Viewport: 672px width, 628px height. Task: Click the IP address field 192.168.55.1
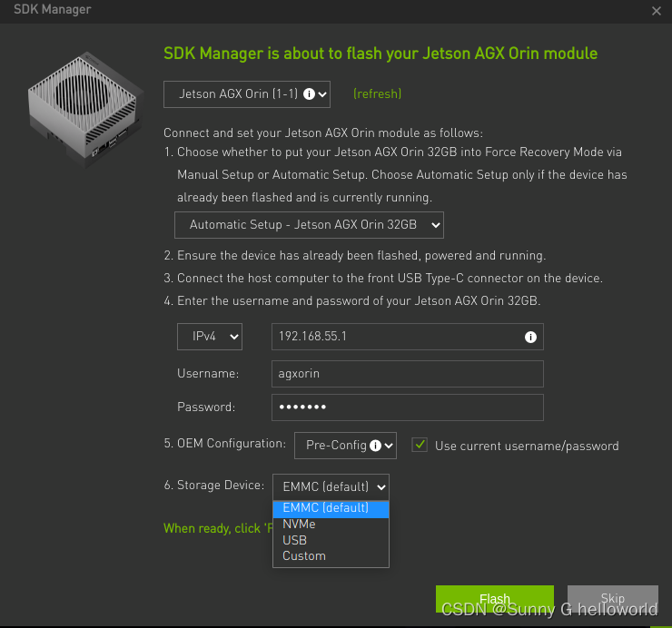408,337
